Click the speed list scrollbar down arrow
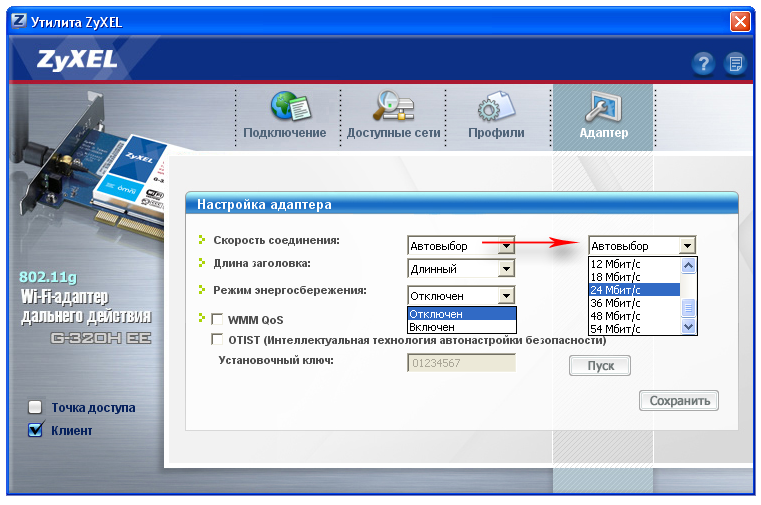This screenshot has width=761, height=505. pyautogui.click(x=688, y=326)
